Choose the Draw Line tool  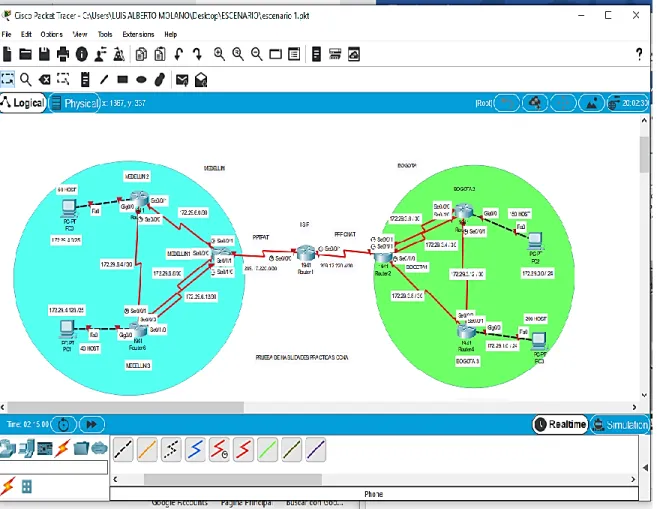click(x=104, y=79)
